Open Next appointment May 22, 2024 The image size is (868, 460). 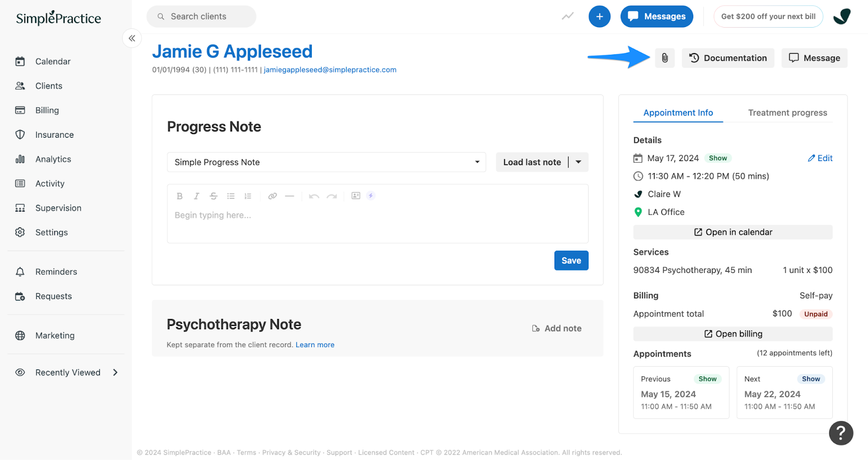784,392
